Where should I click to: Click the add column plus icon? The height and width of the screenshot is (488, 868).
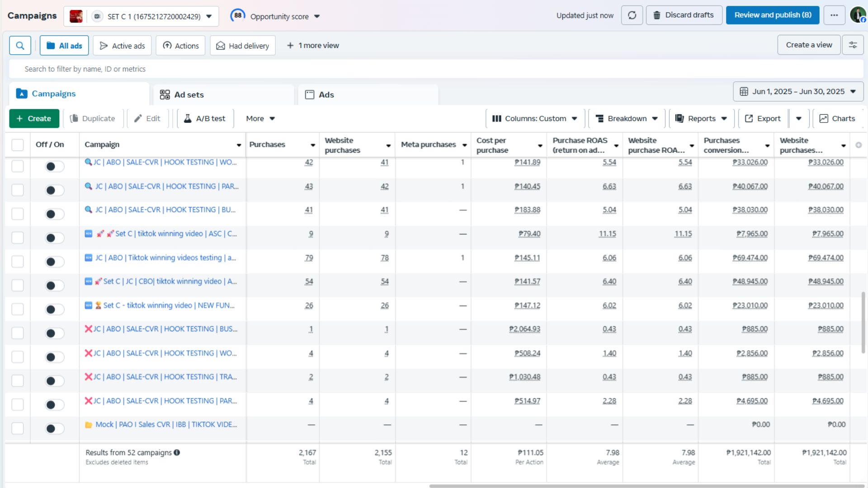[859, 145]
